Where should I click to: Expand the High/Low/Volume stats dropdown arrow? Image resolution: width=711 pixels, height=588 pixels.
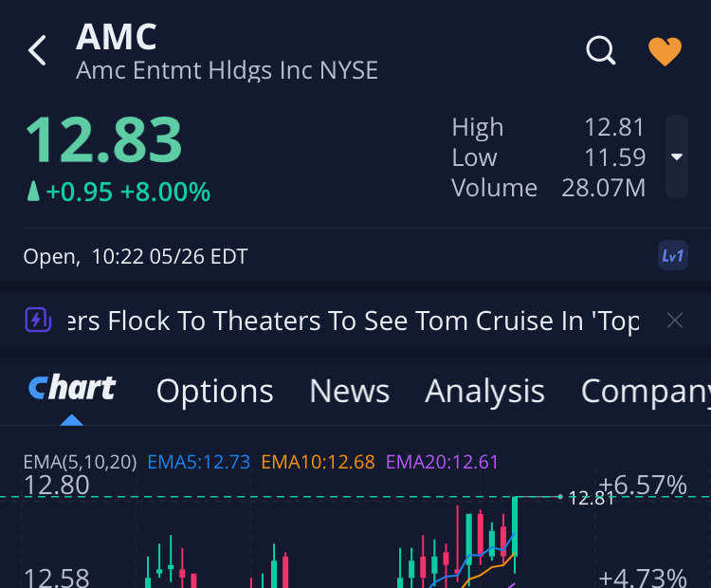click(x=677, y=156)
